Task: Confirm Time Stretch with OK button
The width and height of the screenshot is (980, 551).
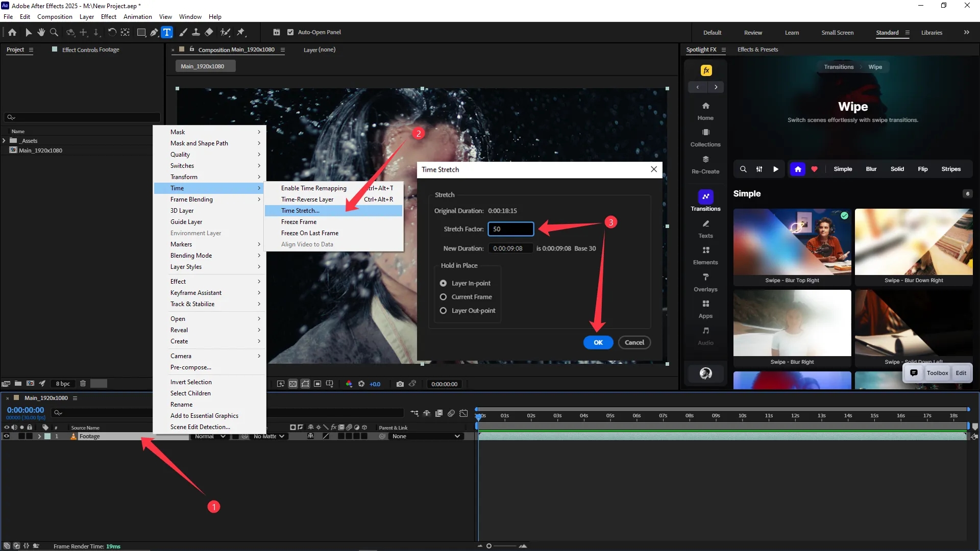Action: 598,343
